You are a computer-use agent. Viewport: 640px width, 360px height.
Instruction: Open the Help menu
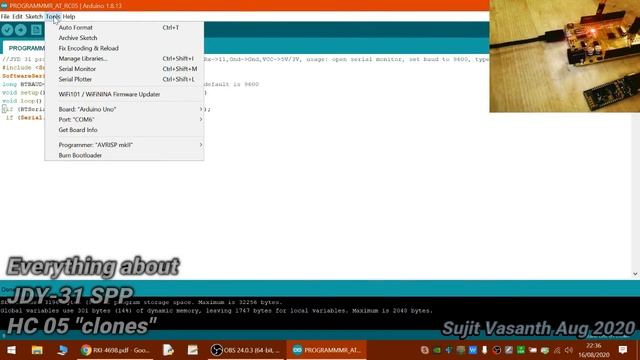(x=69, y=17)
